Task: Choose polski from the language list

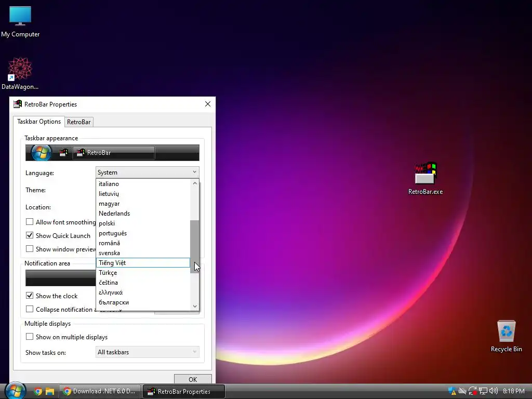Action: 143,223
